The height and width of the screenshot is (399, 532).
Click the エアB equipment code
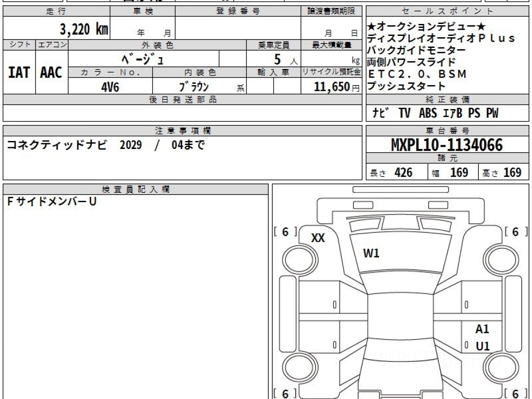tap(453, 113)
